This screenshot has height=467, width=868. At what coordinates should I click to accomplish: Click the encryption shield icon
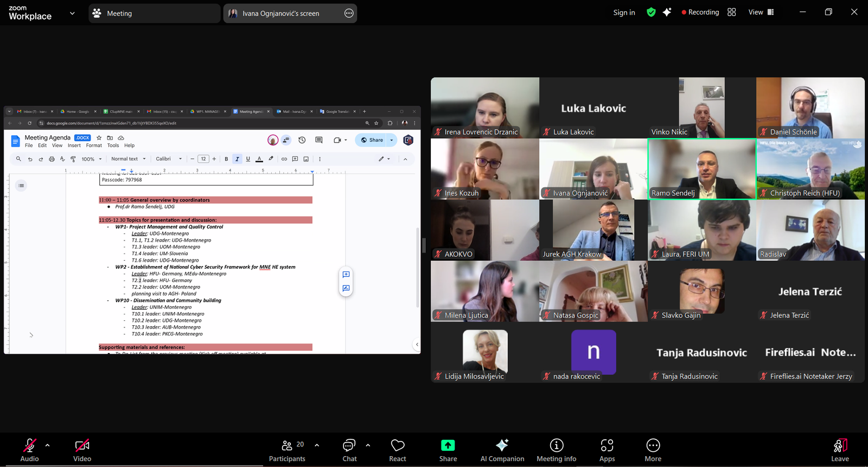click(651, 12)
